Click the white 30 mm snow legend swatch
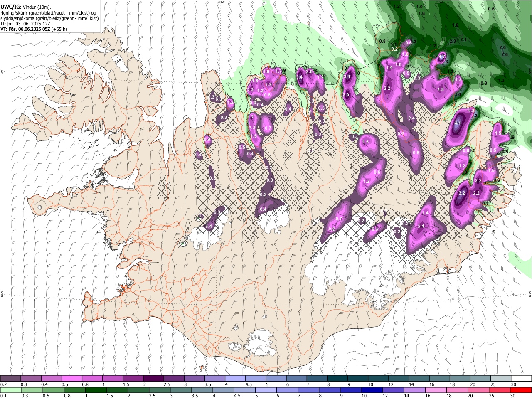The height and width of the screenshot is (399, 532). click(521, 379)
